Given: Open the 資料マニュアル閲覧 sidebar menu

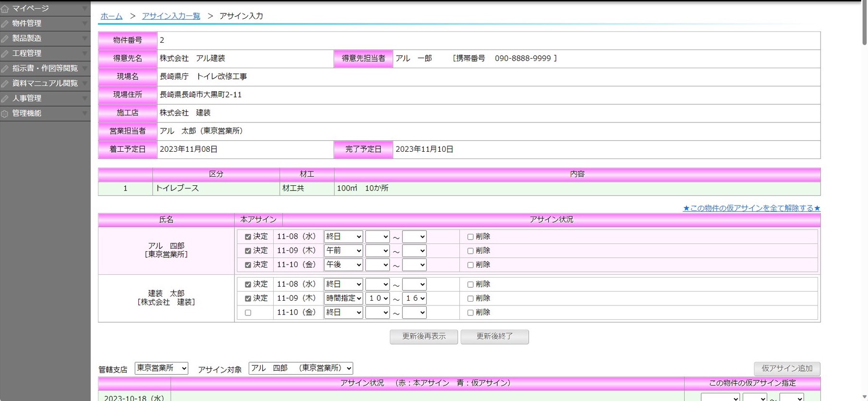Looking at the screenshot, I should [45, 84].
